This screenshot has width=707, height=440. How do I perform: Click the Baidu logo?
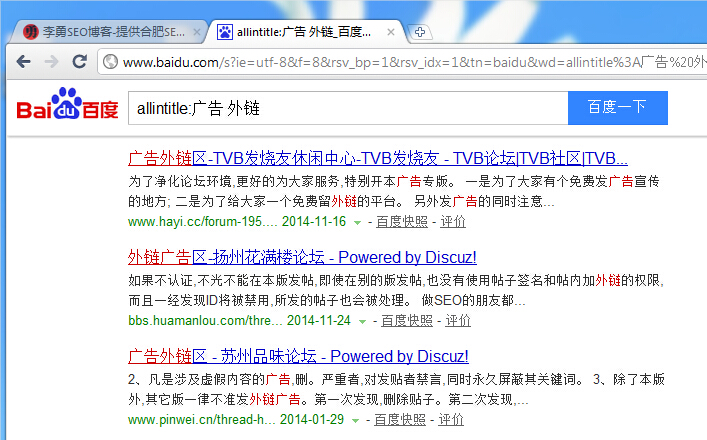pyautogui.click(x=67, y=104)
